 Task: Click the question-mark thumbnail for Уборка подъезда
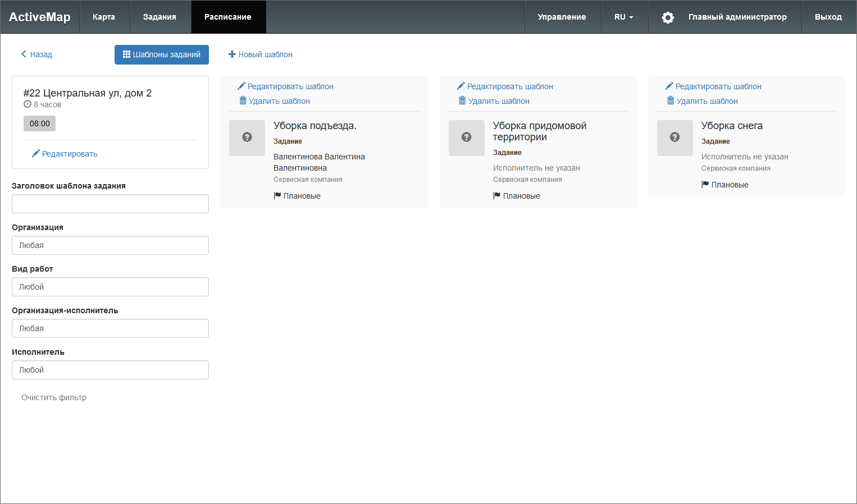(x=247, y=138)
